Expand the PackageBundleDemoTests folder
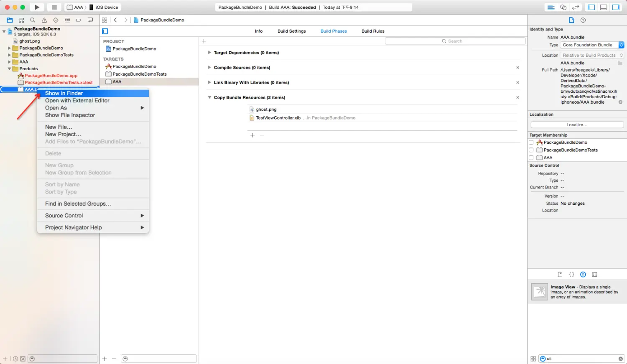 click(x=9, y=55)
